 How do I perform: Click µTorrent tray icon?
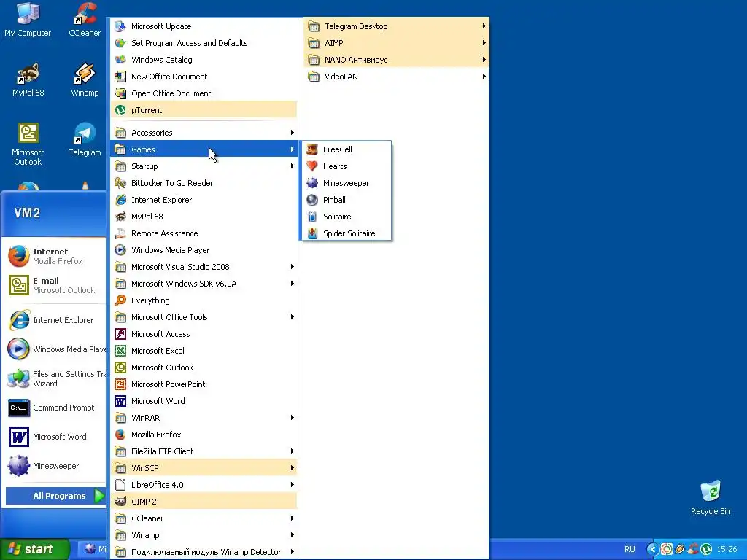coord(706,549)
